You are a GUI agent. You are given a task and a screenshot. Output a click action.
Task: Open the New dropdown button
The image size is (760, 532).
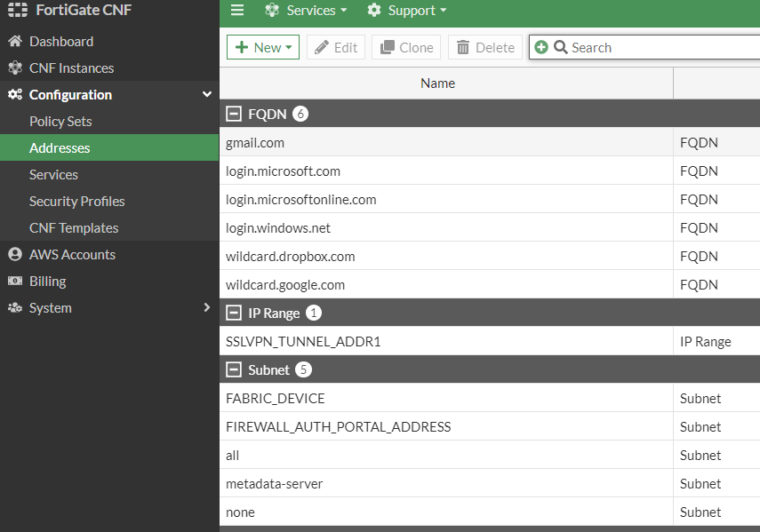[x=263, y=47]
